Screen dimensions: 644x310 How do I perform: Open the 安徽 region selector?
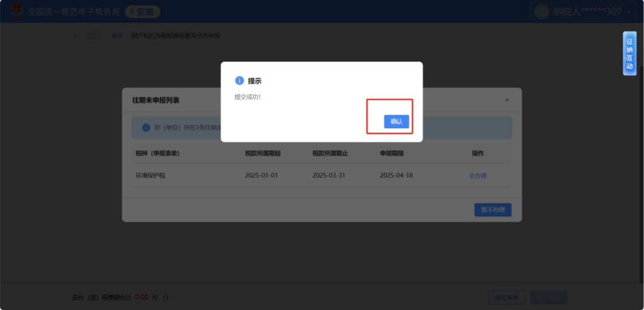(143, 12)
